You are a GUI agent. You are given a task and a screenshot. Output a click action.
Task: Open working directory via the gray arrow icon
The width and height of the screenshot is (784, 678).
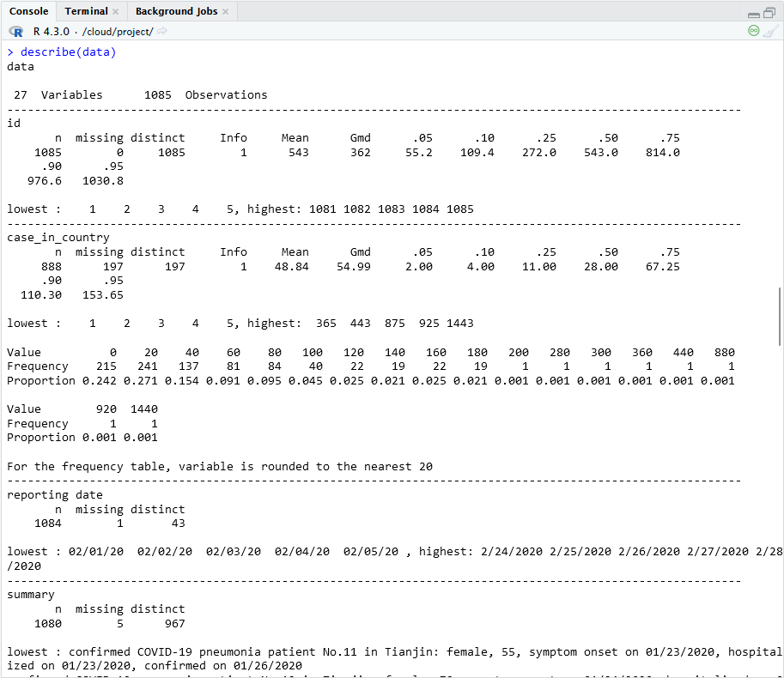click(x=163, y=31)
